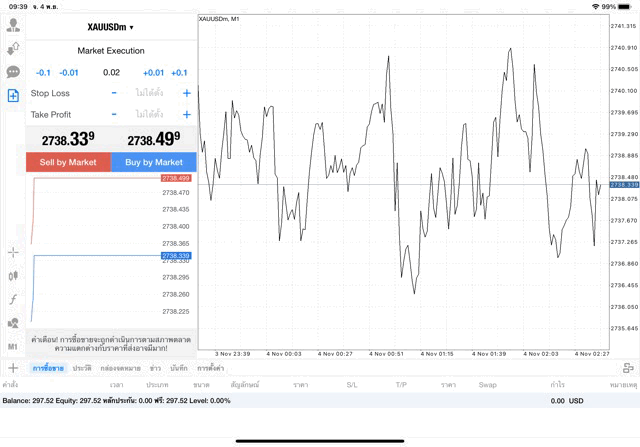This screenshot has width=640, height=447.
Task: Switch to the ประวัติ history tab
Action: pyautogui.click(x=82, y=368)
